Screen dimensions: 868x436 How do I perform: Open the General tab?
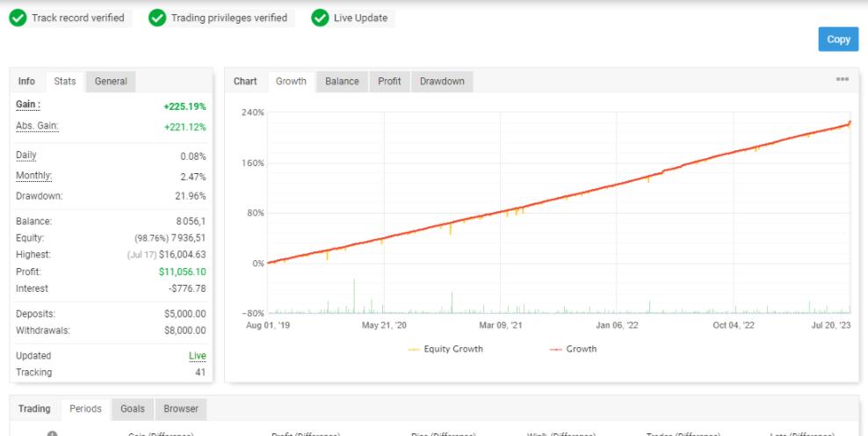(111, 82)
